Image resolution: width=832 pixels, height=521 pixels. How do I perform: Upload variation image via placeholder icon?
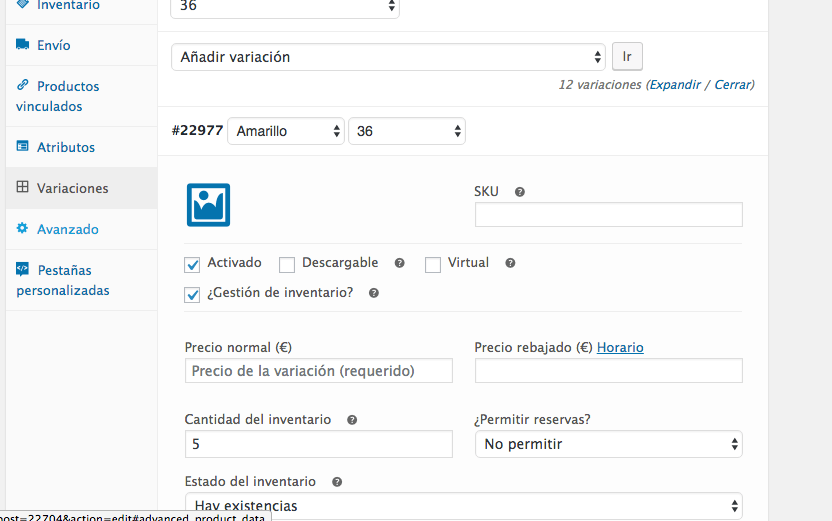click(209, 205)
